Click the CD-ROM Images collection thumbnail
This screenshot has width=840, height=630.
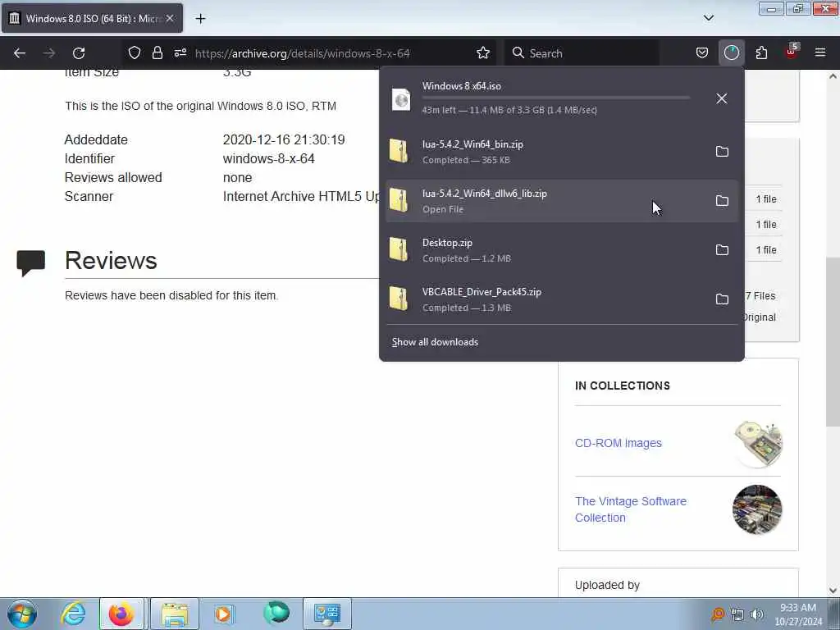(757, 444)
